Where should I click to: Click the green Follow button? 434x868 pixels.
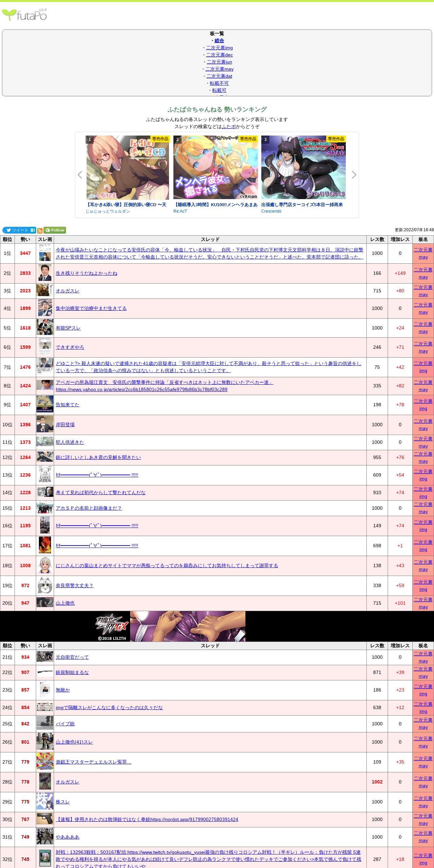[55, 230]
